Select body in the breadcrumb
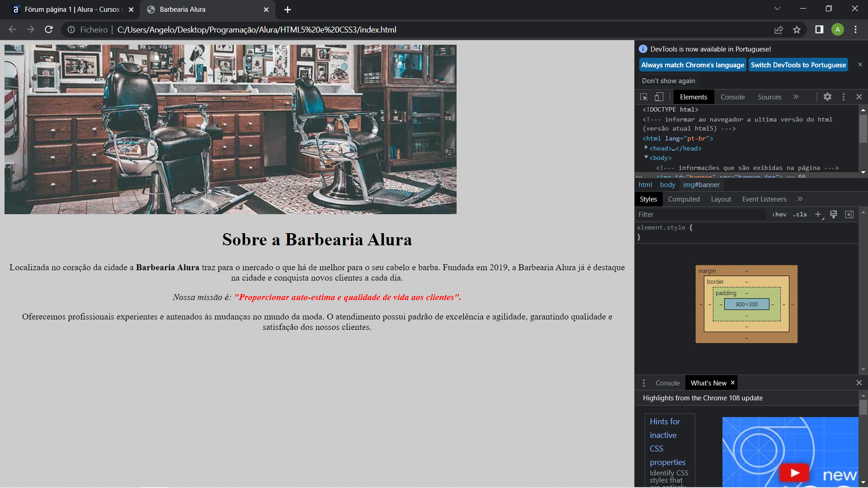Screen dimensions: 868x488 [667, 185]
